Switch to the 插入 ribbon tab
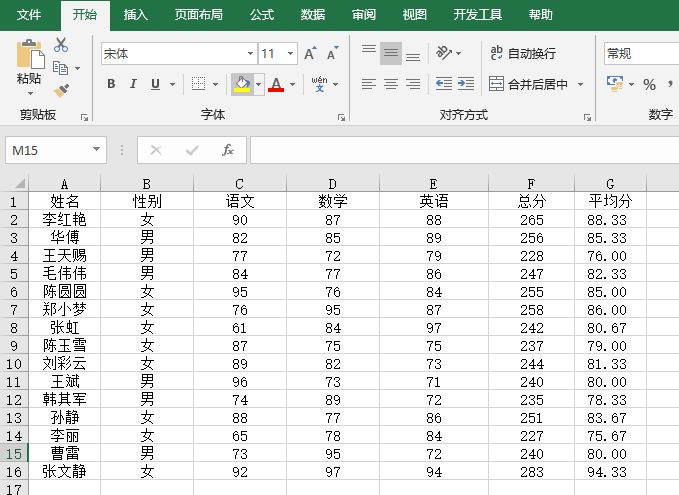The image size is (679, 495). (x=136, y=15)
